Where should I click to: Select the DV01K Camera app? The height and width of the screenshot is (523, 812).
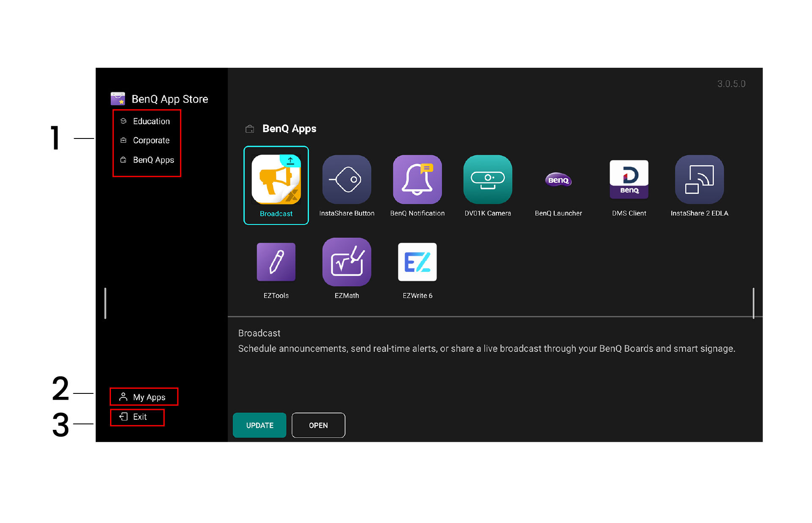[x=488, y=180]
